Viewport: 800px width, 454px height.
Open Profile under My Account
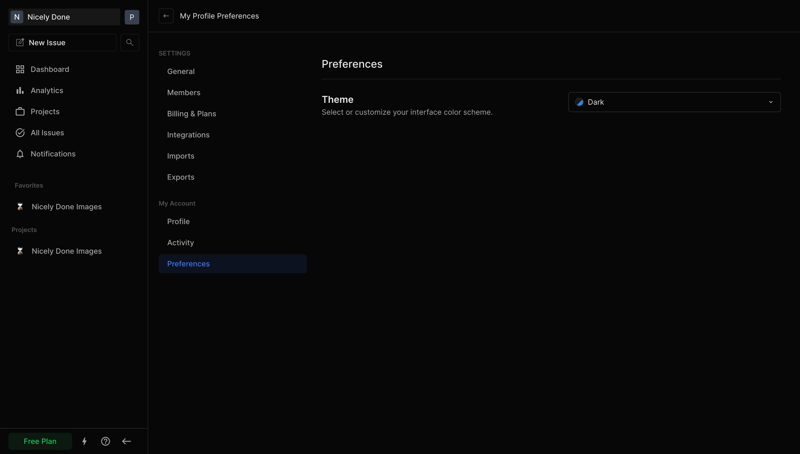(x=178, y=222)
